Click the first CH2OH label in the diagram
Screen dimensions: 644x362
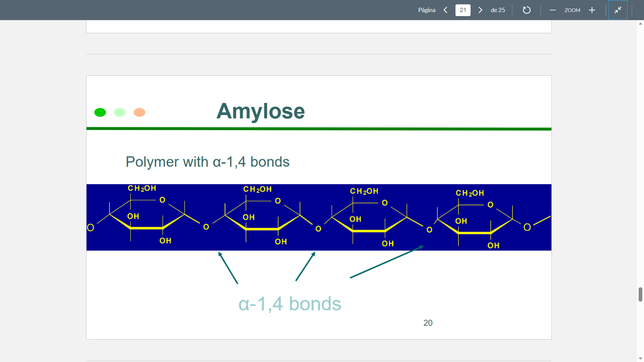[142, 188]
